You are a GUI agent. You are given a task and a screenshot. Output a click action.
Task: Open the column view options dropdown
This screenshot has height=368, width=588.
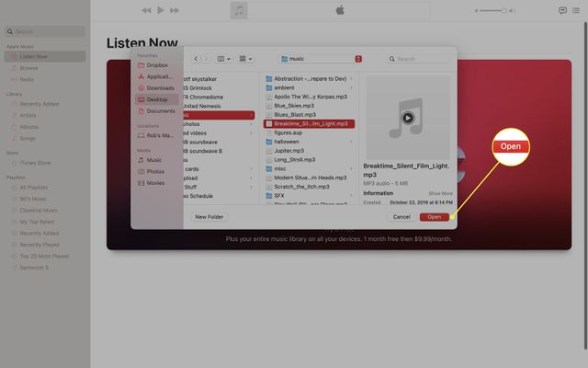224,59
